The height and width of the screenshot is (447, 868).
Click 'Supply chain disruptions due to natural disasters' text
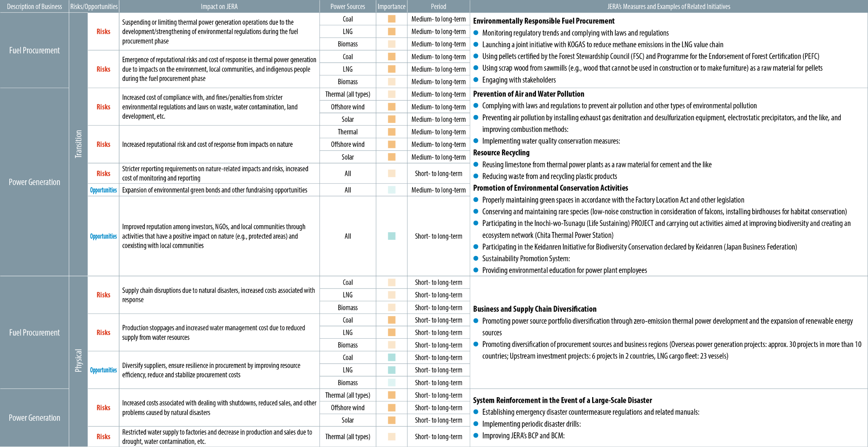click(218, 295)
